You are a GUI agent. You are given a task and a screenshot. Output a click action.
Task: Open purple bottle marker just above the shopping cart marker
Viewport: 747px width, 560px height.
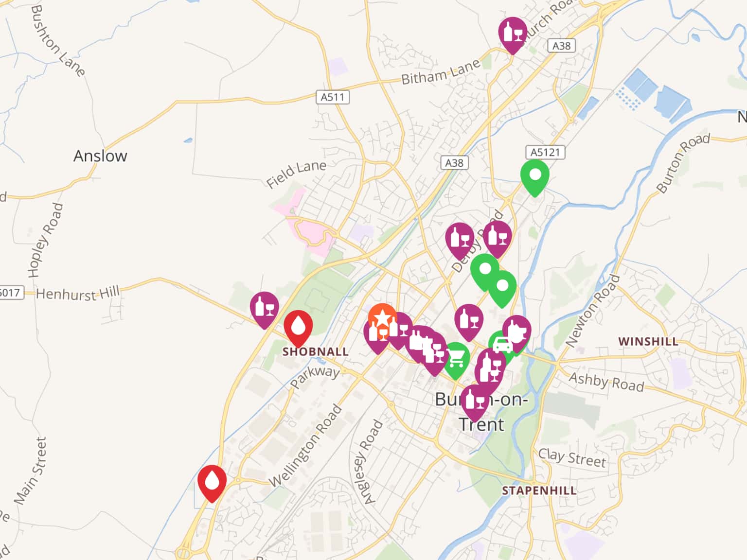click(469, 321)
